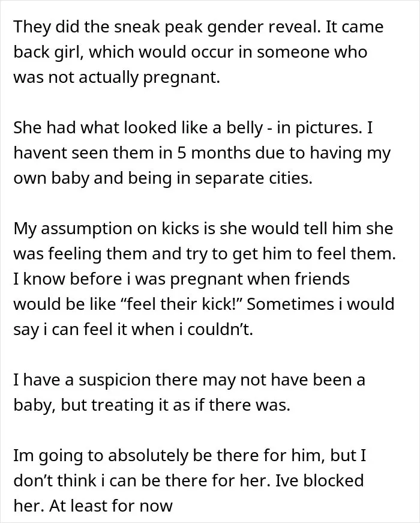Click the words "gender reveal" in the first line
Image resolution: width=420 pixels, height=523 pixels.
click(263, 28)
